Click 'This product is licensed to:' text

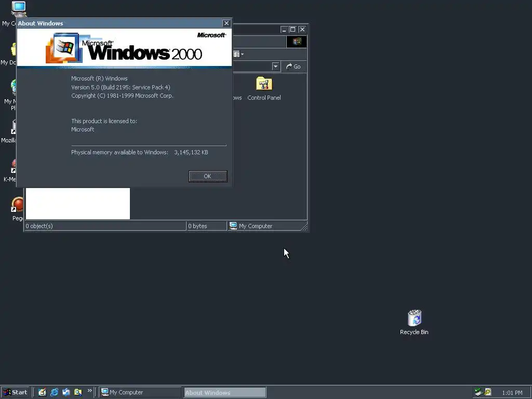(104, 121)
